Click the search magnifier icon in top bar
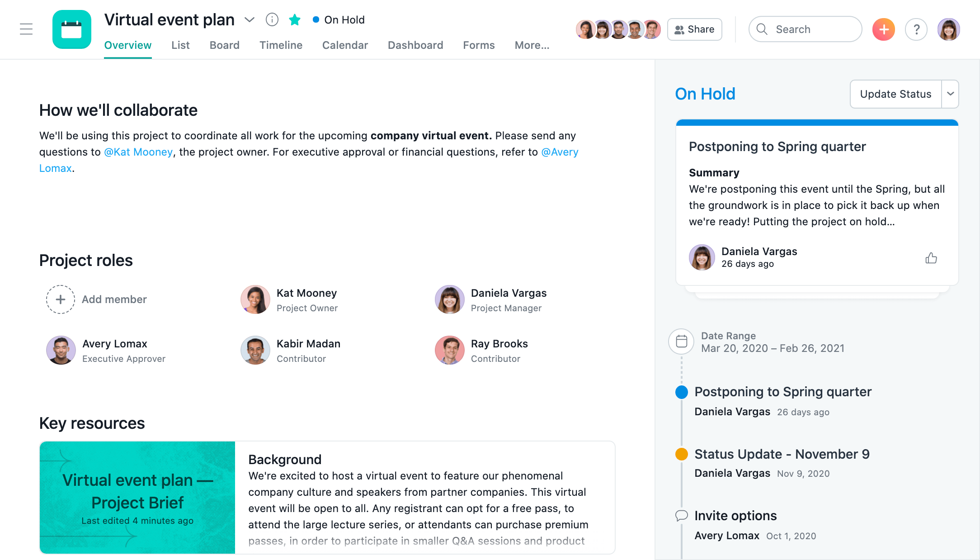This screenshot has height=560, width=980. tap(762, 29)
